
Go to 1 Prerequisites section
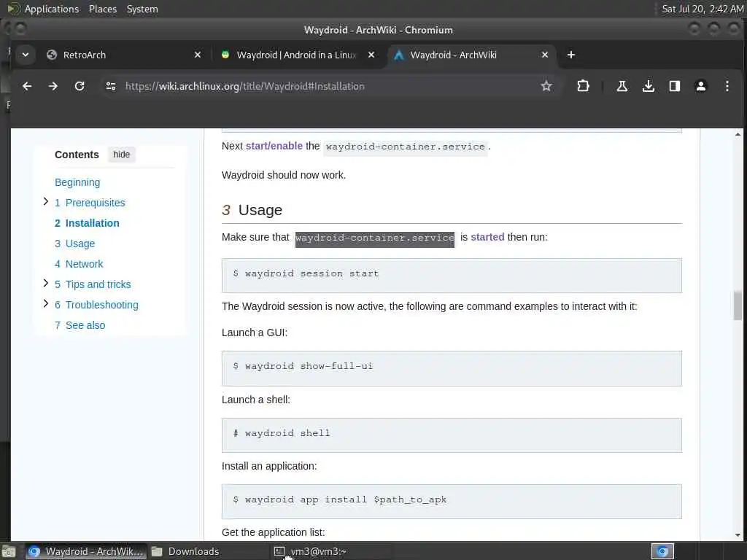click(x=90, y=203)
